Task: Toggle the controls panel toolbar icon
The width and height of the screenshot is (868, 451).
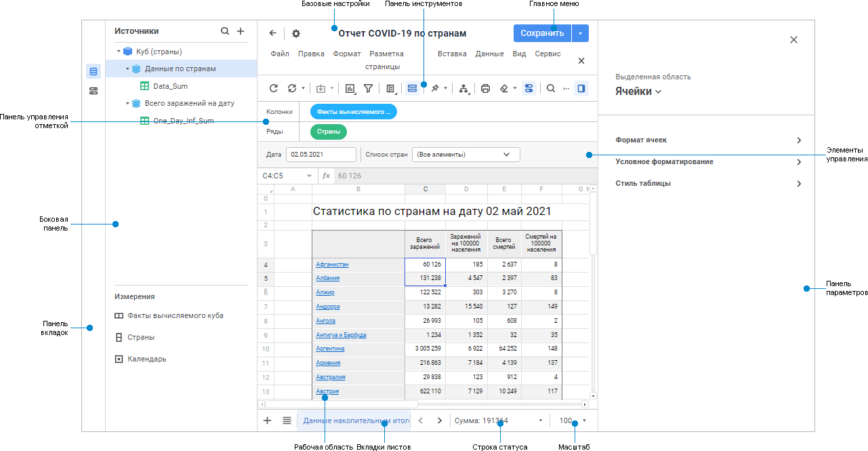Action: 529,88
